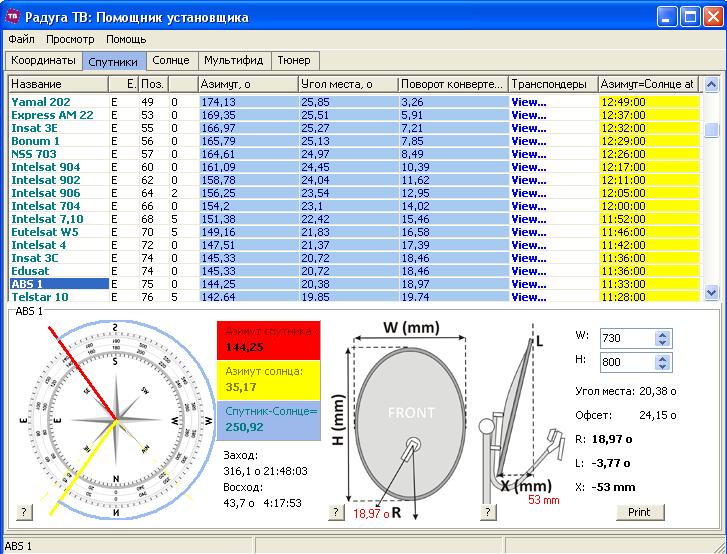This screenshot has width=727, height=554.
Task: Click the compass rose diagram
Action: click(x=115, y=420)
